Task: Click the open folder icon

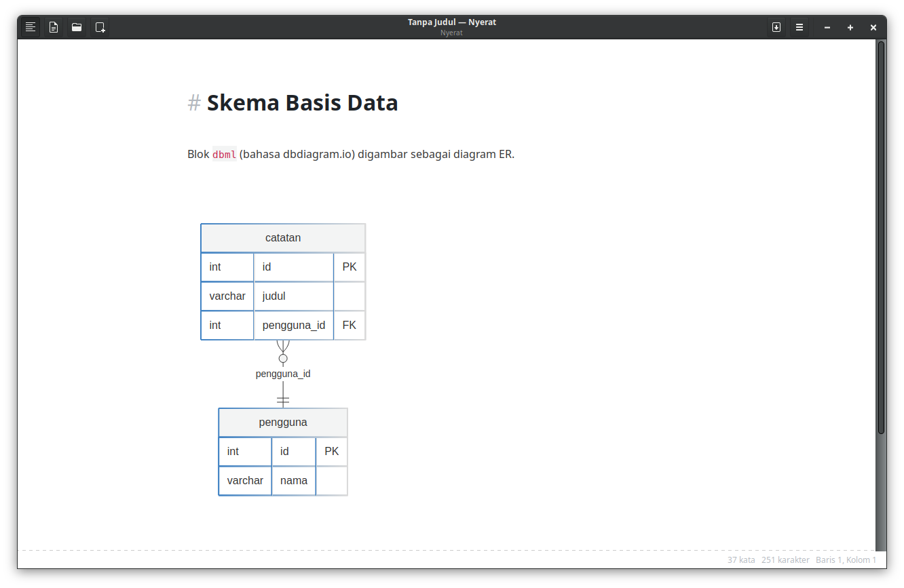Action: coord(77,27)
